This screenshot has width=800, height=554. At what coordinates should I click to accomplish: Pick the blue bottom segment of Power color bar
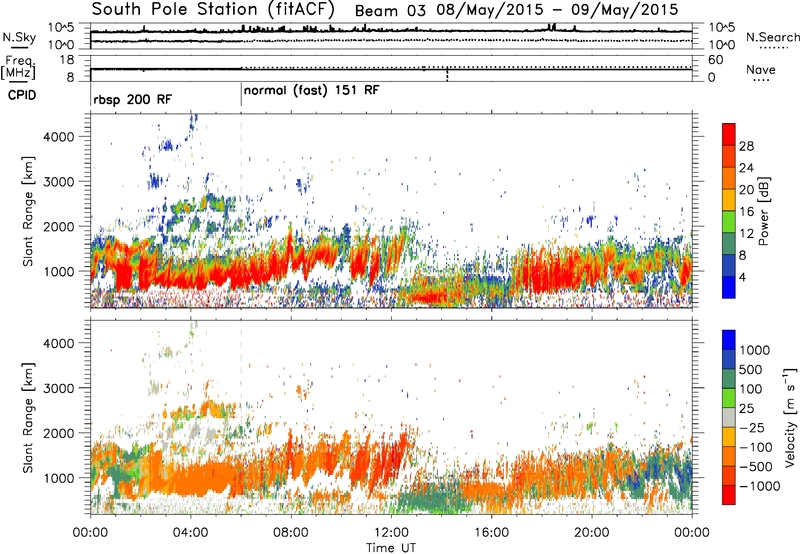coord(729,287)
